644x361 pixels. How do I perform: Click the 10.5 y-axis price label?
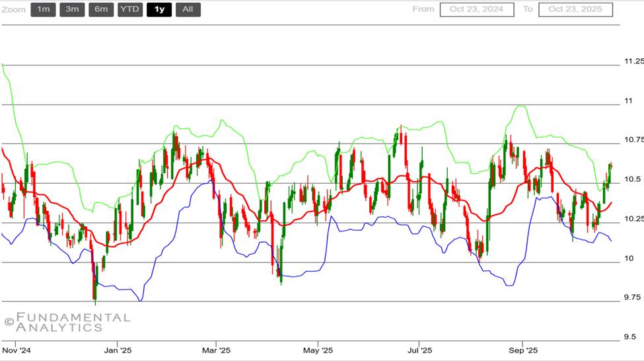[632, 179]
